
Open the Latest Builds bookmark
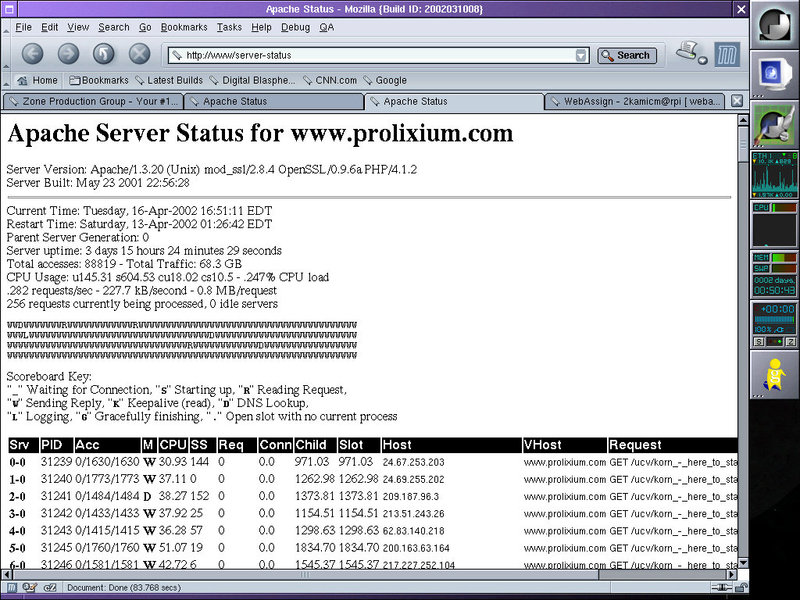tap(169, 80)
